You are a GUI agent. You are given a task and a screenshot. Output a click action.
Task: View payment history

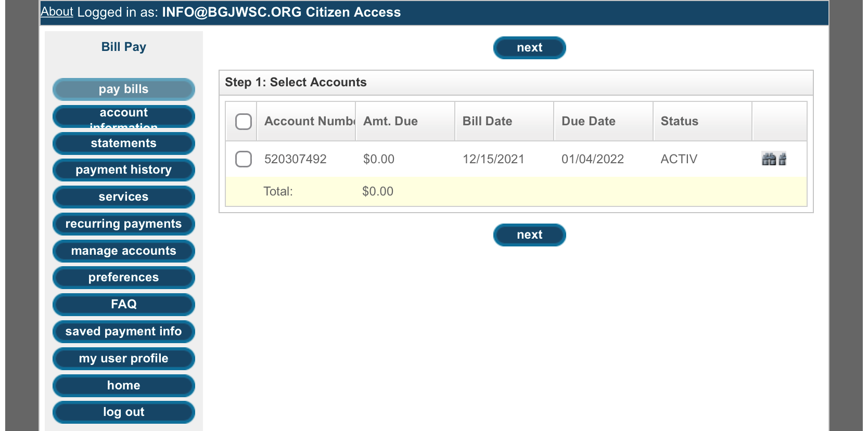124,170
